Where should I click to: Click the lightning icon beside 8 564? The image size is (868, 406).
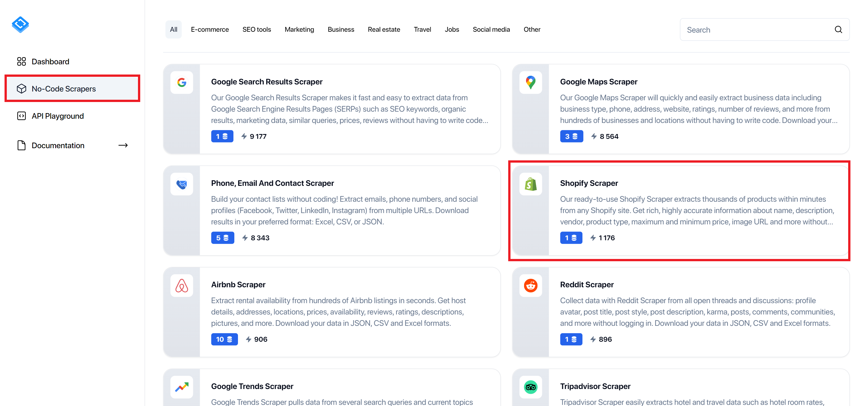(x=594, y=136)
